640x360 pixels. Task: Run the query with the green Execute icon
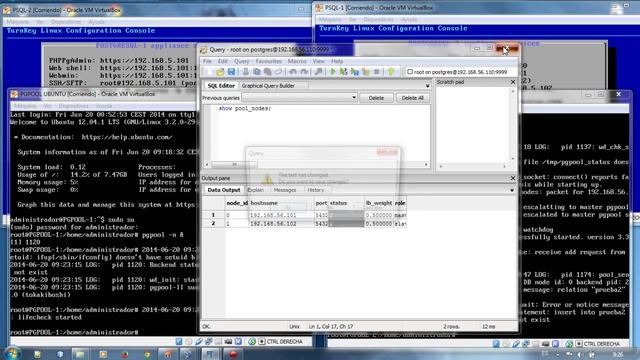coord(333,72)
